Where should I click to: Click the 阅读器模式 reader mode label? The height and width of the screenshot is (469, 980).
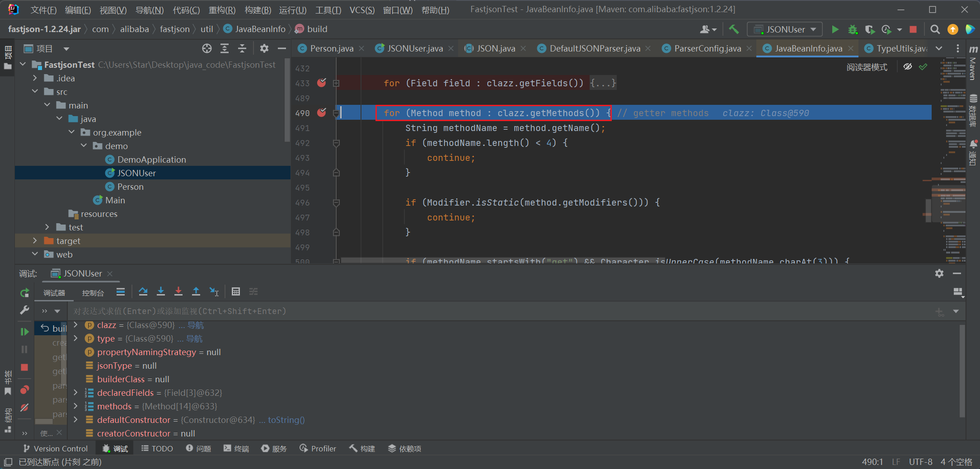[x=866, y=67]
